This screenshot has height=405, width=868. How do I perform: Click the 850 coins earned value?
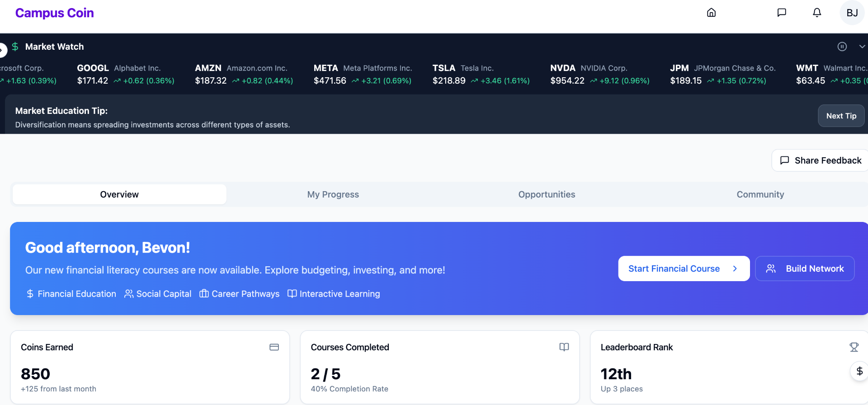[x=35, y=374]
